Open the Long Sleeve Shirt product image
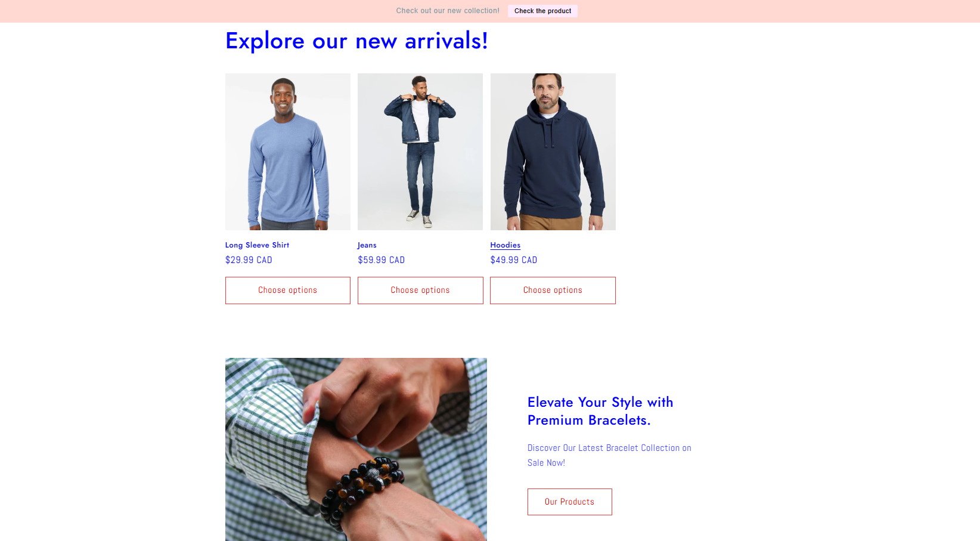The height and width of the screenshot is (541, 980). tap(288, 152)
